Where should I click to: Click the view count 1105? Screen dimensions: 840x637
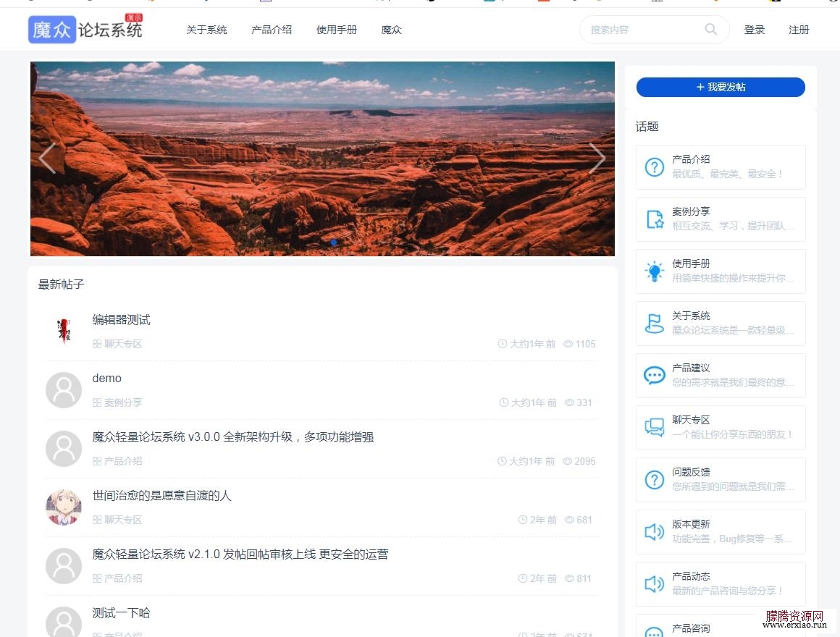(x=579, y=344)
